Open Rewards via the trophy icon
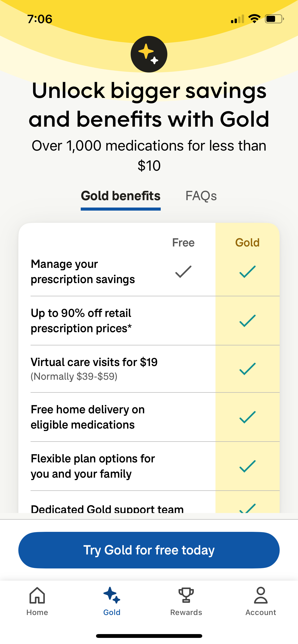The image size is (298, 644). (186, 595)
